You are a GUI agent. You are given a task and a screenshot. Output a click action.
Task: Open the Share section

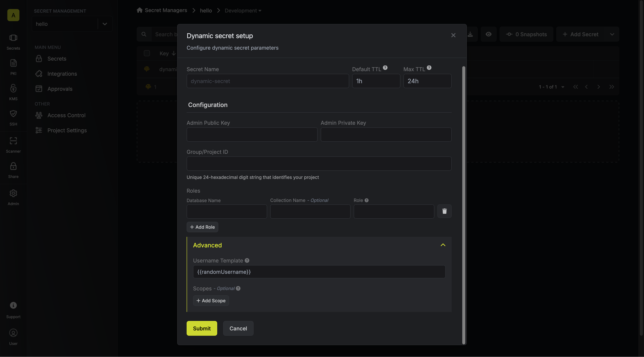[13, 170]
